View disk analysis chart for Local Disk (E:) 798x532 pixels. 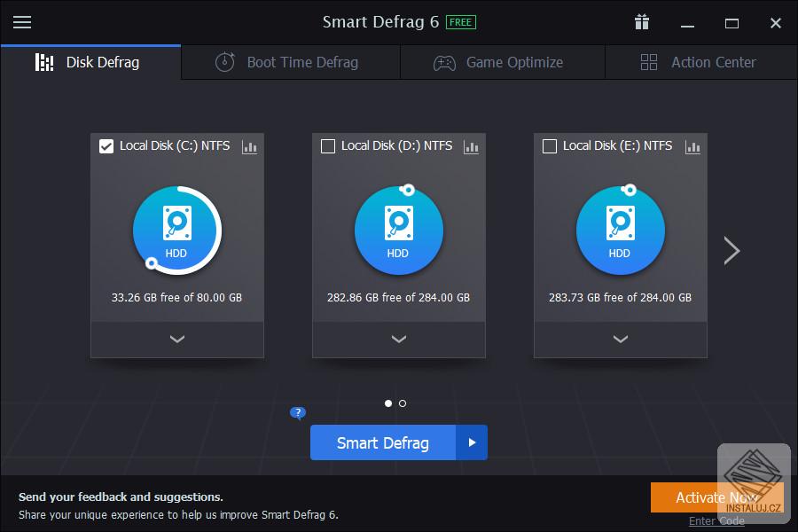pos(692,147)
